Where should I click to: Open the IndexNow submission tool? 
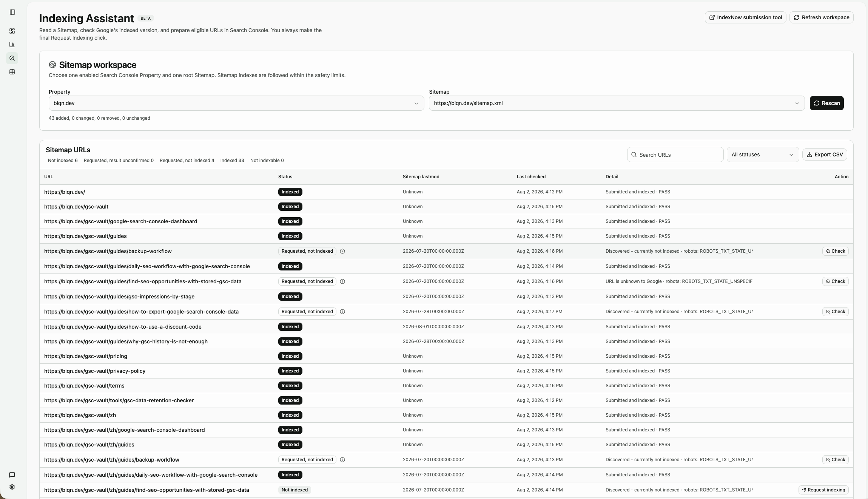745,17
